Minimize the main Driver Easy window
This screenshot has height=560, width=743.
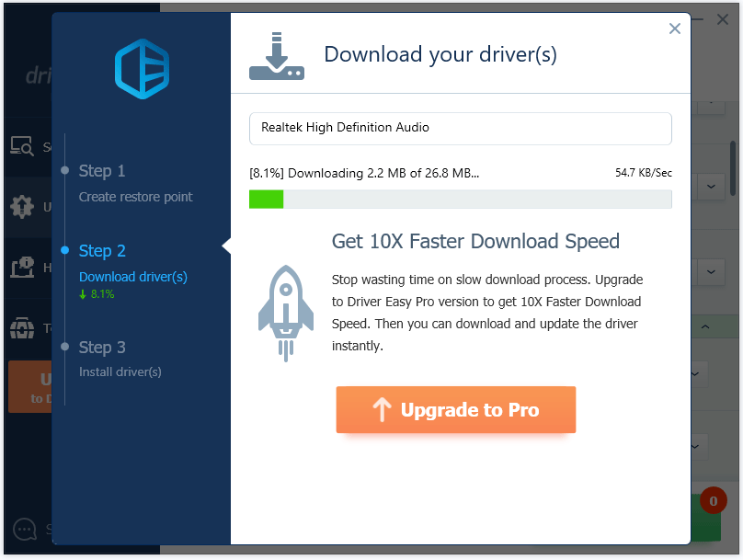tap(698, 19)
